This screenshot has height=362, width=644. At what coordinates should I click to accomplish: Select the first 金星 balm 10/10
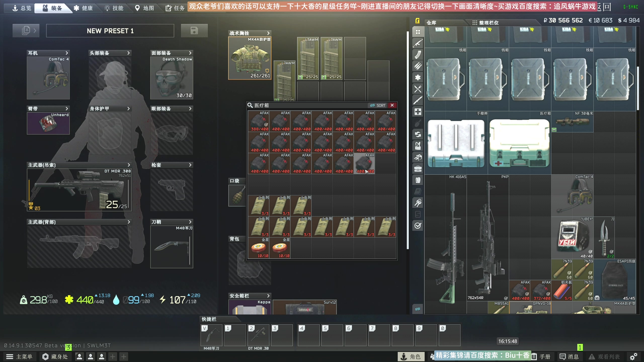(259, 248)
